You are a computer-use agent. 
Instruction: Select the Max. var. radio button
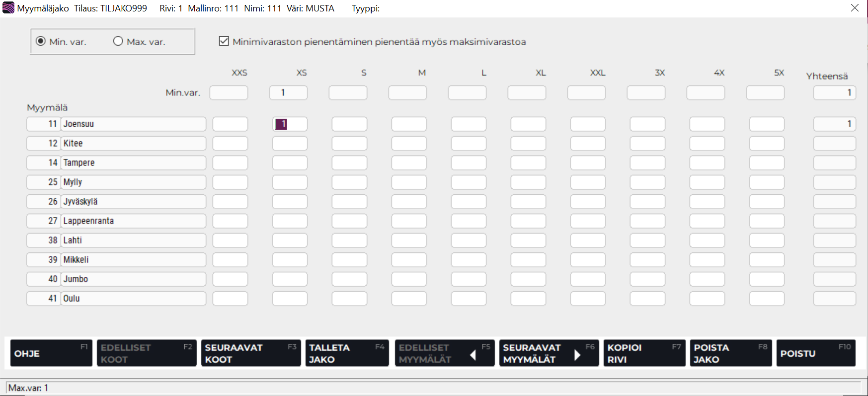(x=118, y=41)
